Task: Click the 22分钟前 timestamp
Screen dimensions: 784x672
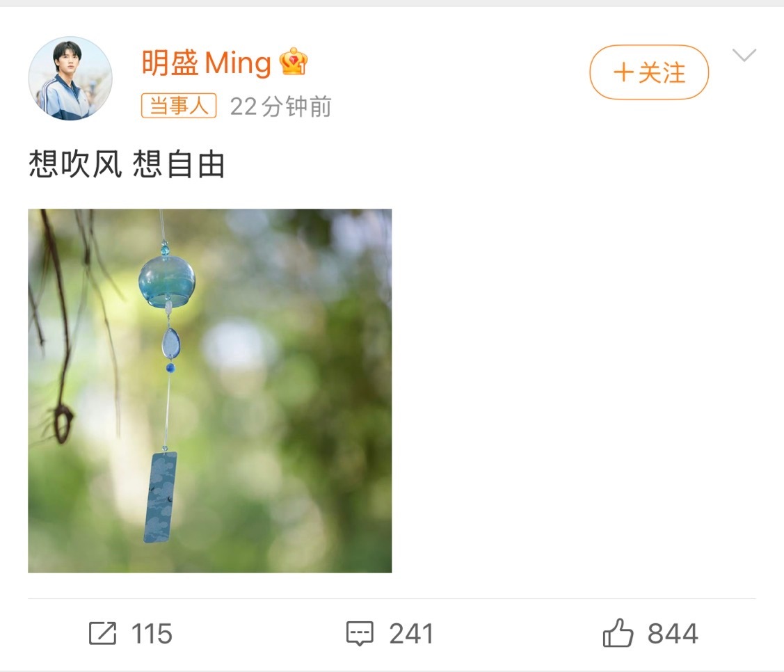Action: tap(280, 106)
